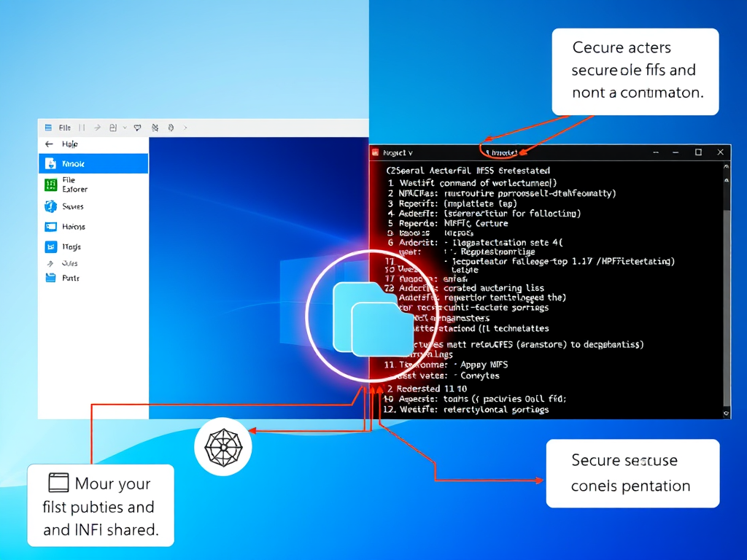Click terminal line 5 starting with Reperde
Image resolution: width=747 pixels, height=560 pixels.
tap(448, 223)
